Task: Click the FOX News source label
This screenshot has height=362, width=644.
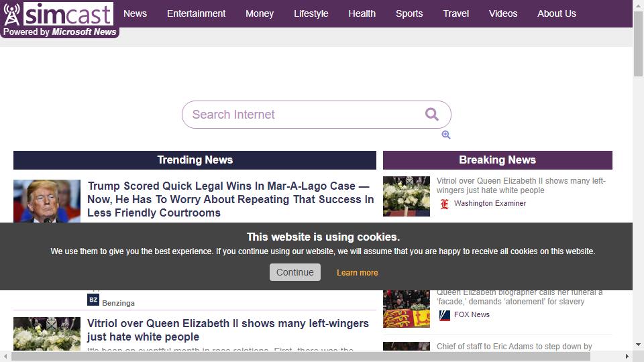Action: (x=472, y=314)
